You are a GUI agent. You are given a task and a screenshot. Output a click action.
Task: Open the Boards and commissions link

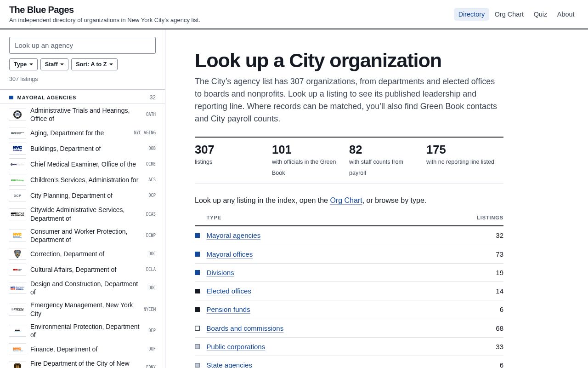pyautogui.click(x=245, y=328)
